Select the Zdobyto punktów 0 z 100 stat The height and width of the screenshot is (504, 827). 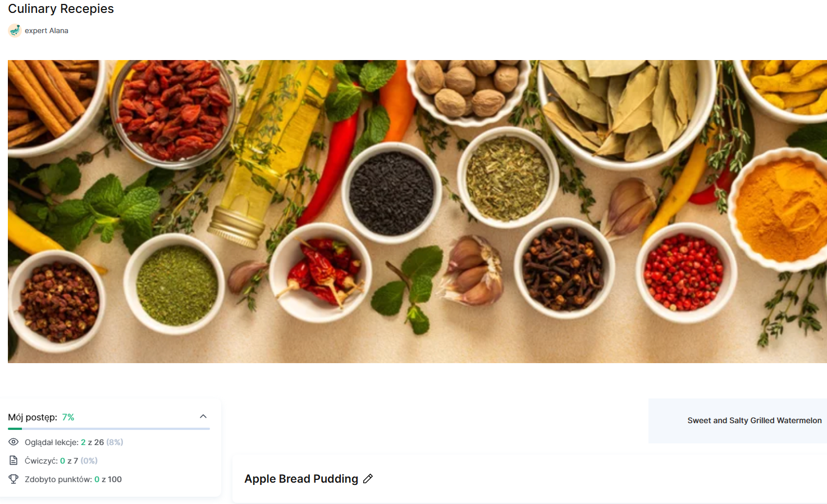(73, 479)
